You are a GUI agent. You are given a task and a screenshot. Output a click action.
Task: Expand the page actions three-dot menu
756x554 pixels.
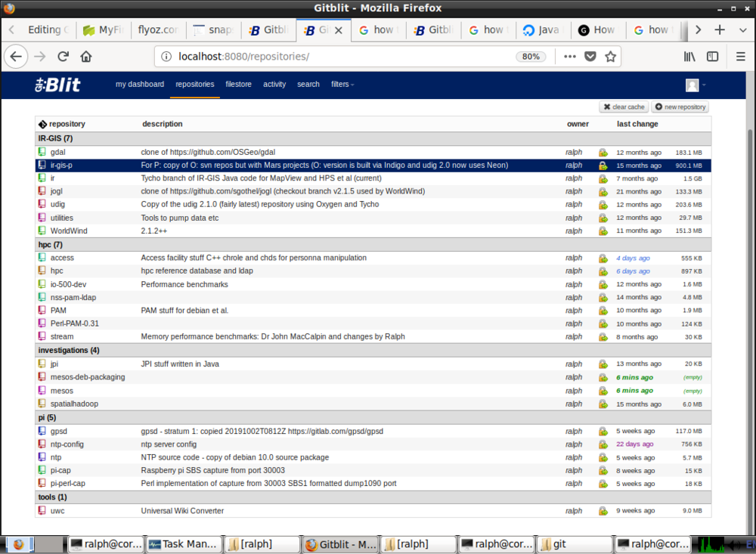pos(569,57)
